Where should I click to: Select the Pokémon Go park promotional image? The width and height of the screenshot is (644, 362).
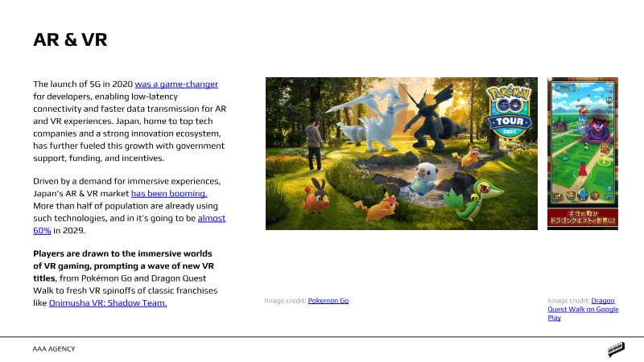click(x=401, y=154)
